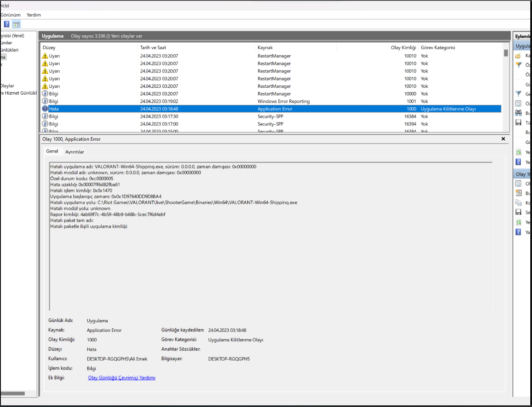
Task: Click the Olay sayısı 3.336 header text
Action: [x=106, y=36]
